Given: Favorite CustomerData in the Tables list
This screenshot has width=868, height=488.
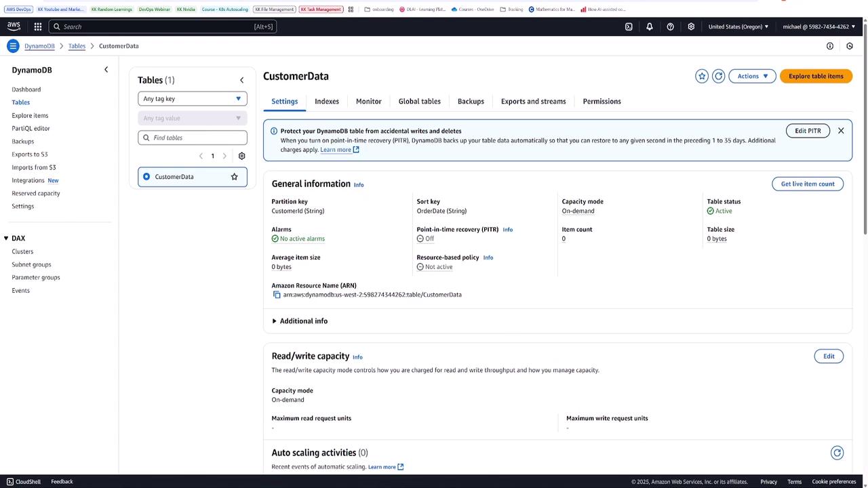Looking at the screenshot, I should (x=235, y=177).
